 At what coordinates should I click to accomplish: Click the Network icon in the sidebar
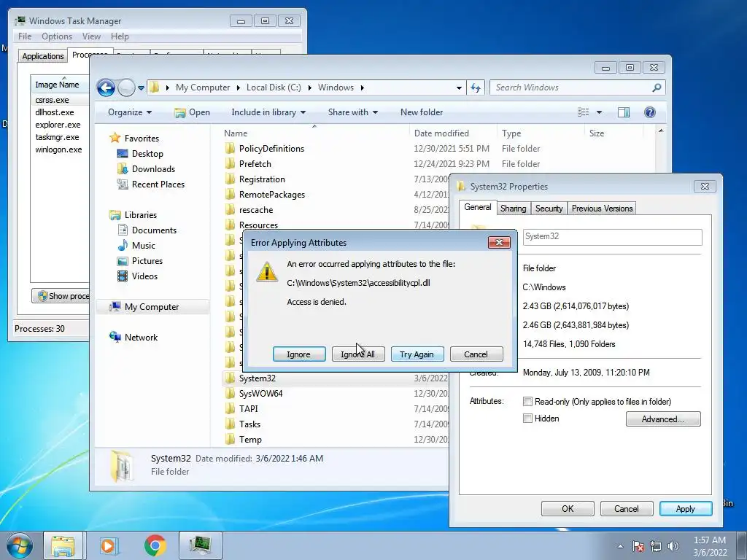pyautogui.click(x=115, y=337)
